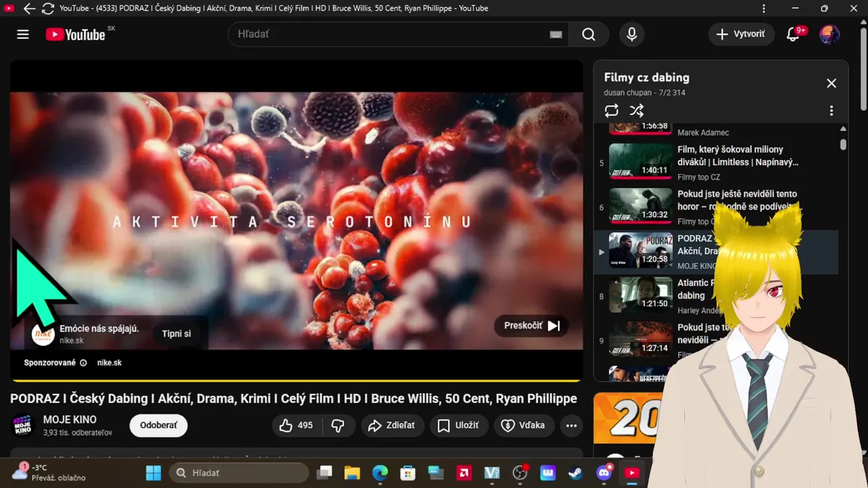Click the Vytvoriť create button

pos(741,34)
